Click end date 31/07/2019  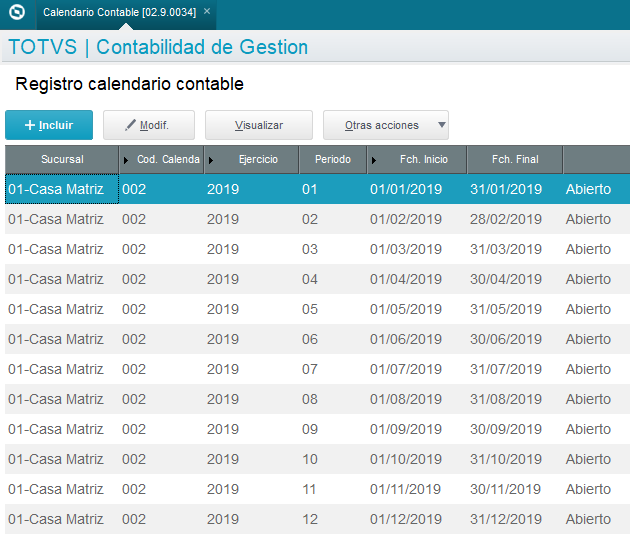(x=506, y=369)
